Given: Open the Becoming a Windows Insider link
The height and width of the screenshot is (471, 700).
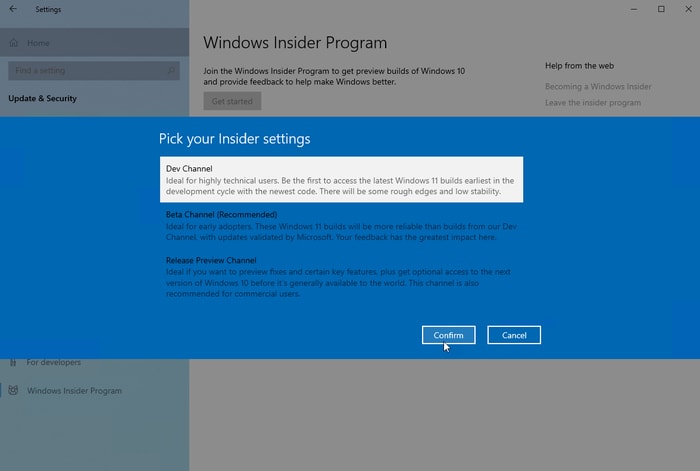Looking at the screenshot, I should pos(598,87).
